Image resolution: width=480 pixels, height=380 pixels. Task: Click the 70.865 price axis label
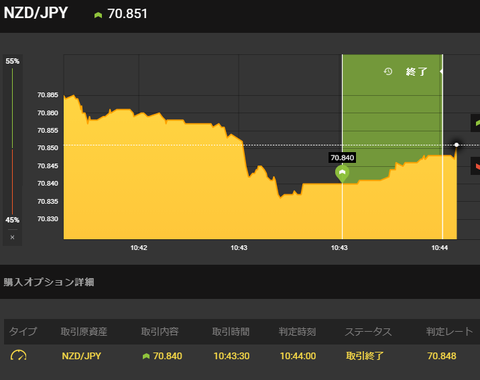click(x=48, y=95)
